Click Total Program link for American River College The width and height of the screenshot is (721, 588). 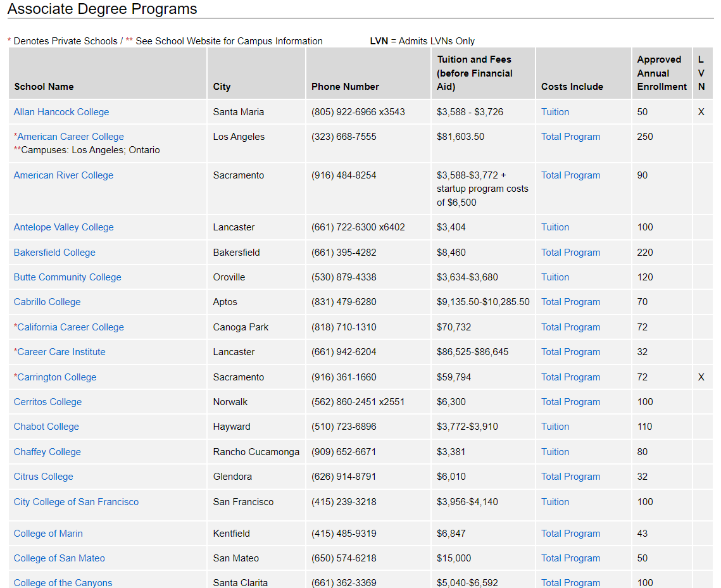pyautogui.click(x=570, y=175)
